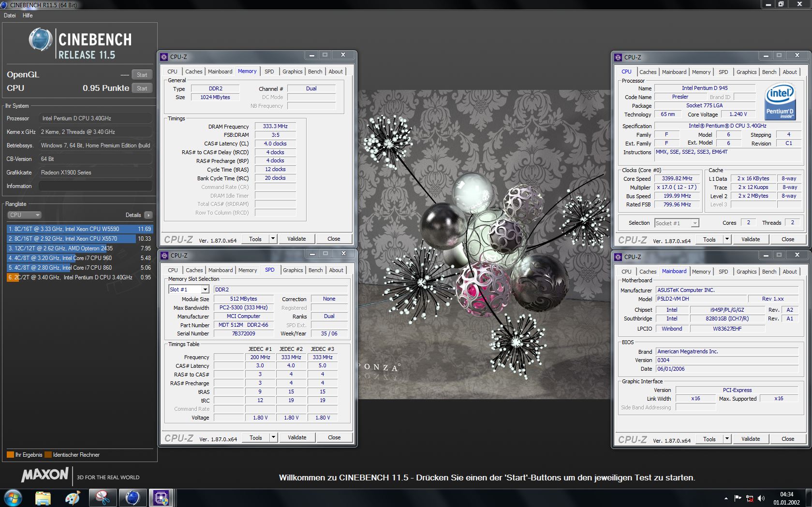Open the Windows Start menu orb

(x=13, y=497)
